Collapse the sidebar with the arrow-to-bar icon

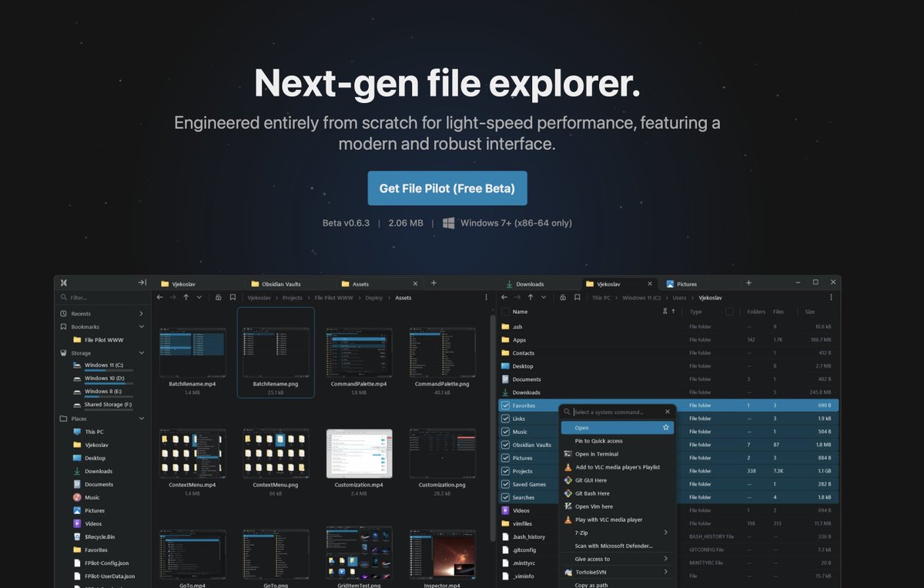click(142, 283)
